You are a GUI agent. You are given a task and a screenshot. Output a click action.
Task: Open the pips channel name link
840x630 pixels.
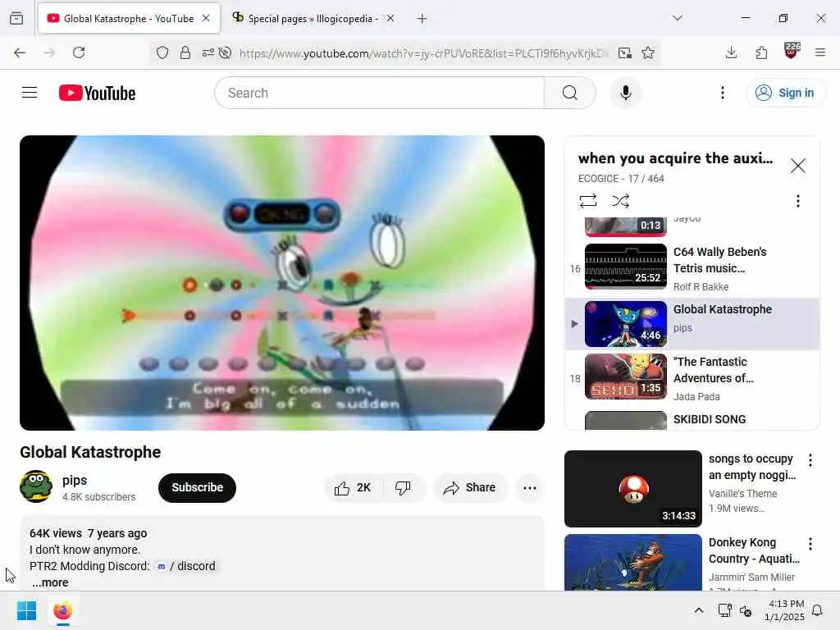click(75, 480)
